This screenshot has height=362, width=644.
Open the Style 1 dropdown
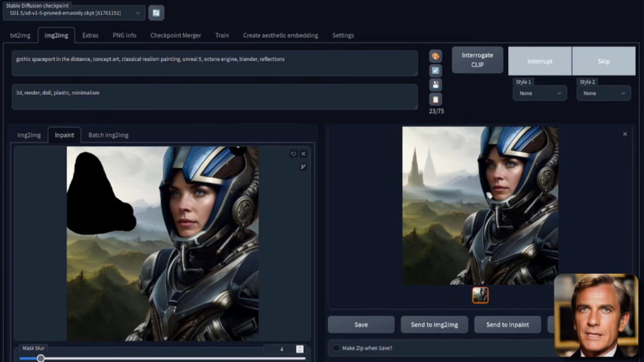[x=540, y=92]
